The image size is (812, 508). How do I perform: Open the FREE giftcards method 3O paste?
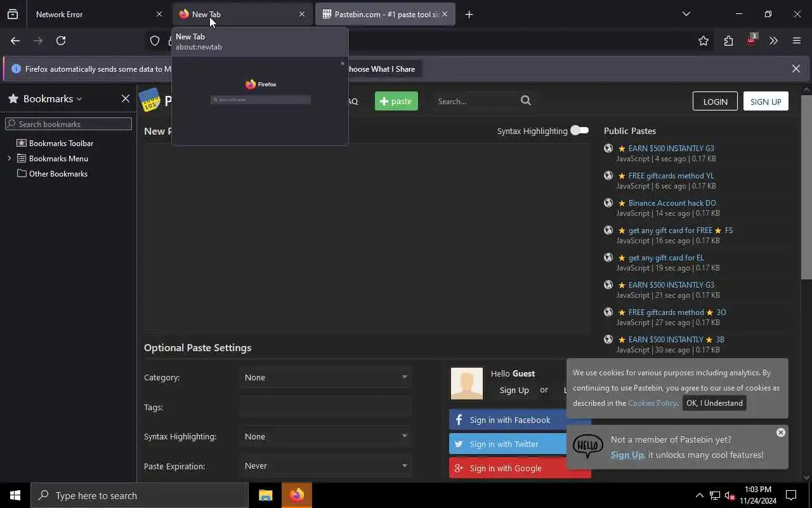tap(678, 312)
